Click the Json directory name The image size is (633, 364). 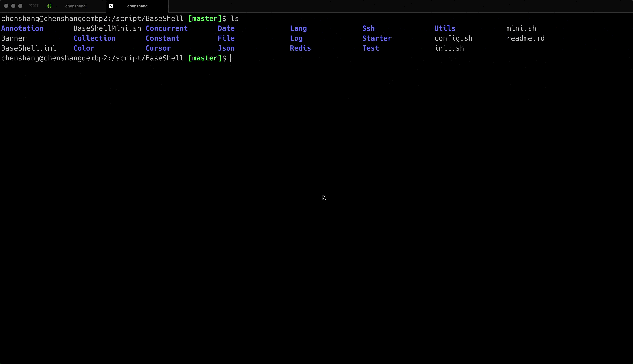pyautogui.click(x=226, y=48)
